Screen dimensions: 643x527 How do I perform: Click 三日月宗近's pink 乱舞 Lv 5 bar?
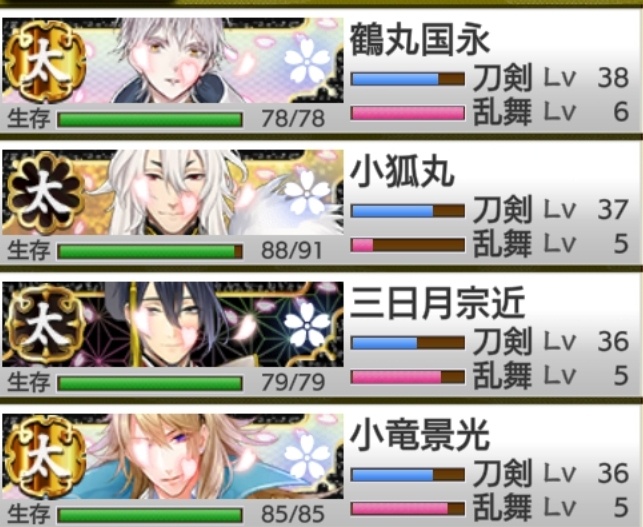click(408, 377)
